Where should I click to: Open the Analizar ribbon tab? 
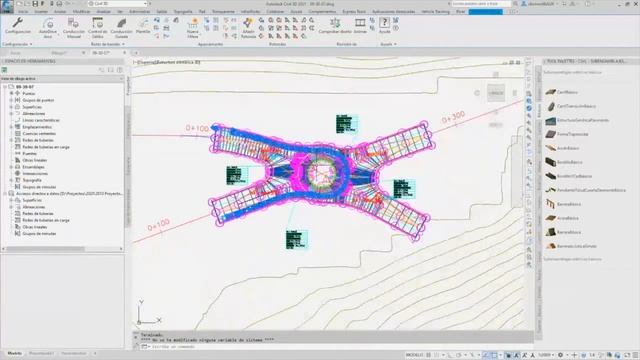point(104,11)
